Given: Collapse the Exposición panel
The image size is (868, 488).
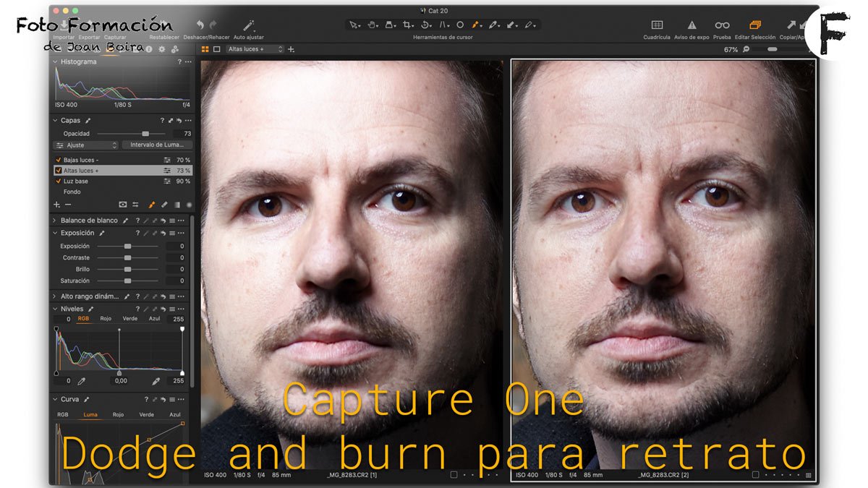Looking at the screenshot, I should 56,234.
